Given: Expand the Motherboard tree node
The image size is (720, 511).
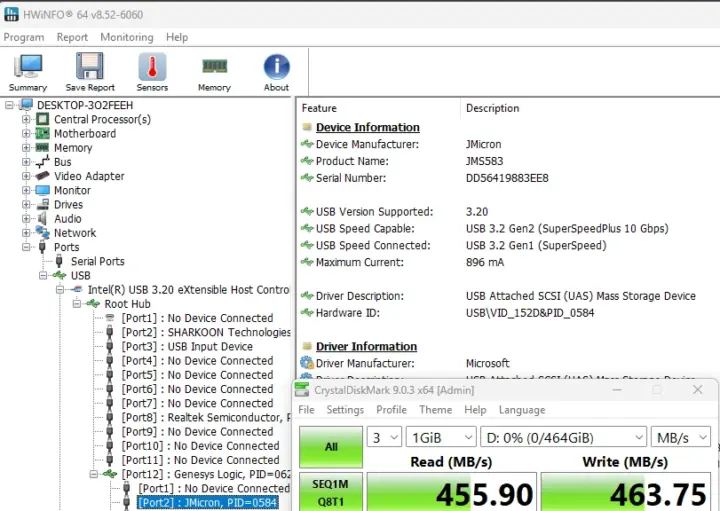Looking at the screenshot, I should [26, 134].
